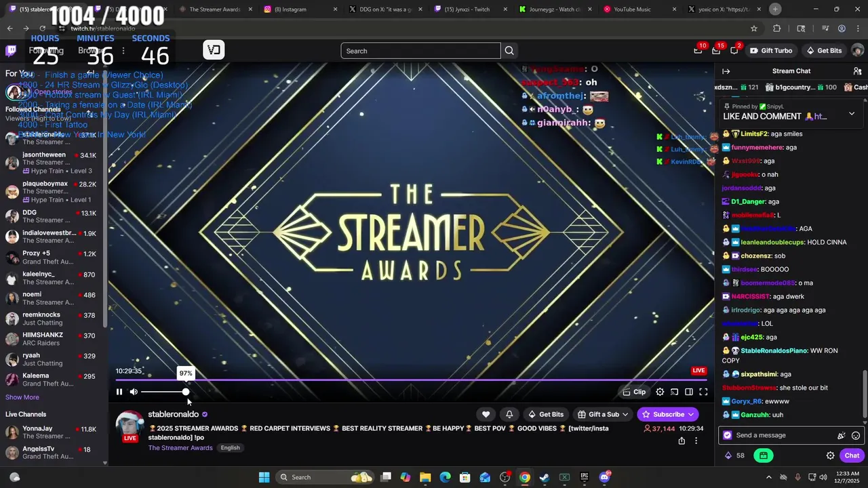Click the search magnifier button

509,51
